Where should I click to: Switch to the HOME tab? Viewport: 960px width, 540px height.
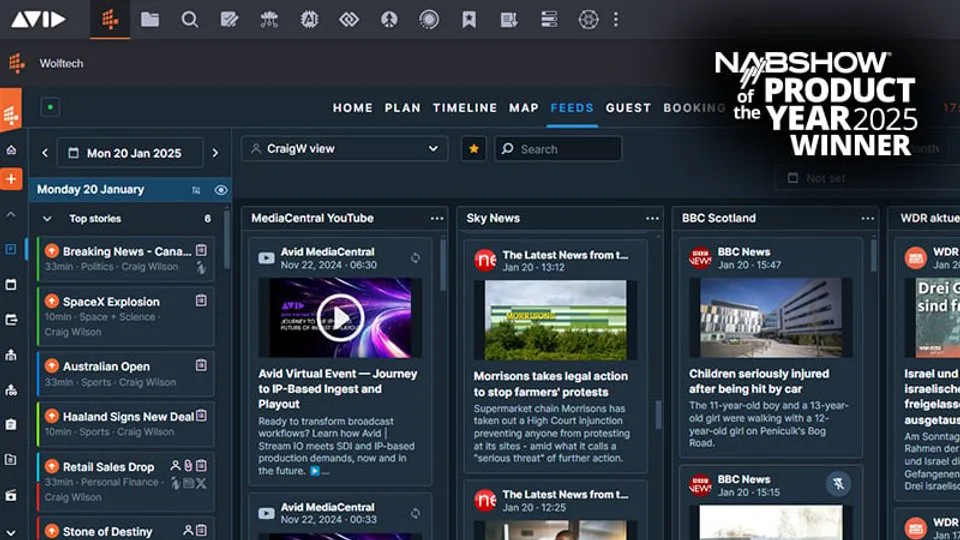coord(353,108)
